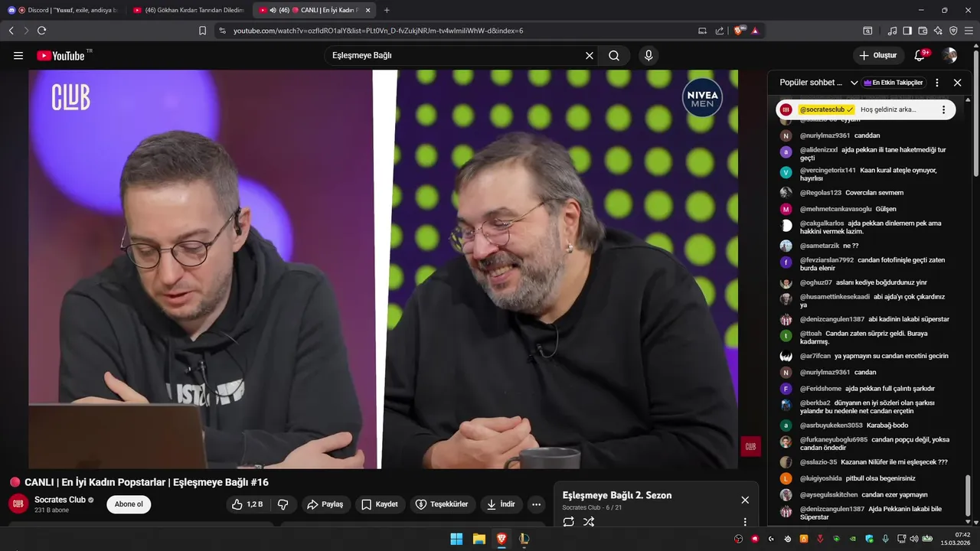Click the Oluştur create button

pyautogui.click(x=878, y=55)
